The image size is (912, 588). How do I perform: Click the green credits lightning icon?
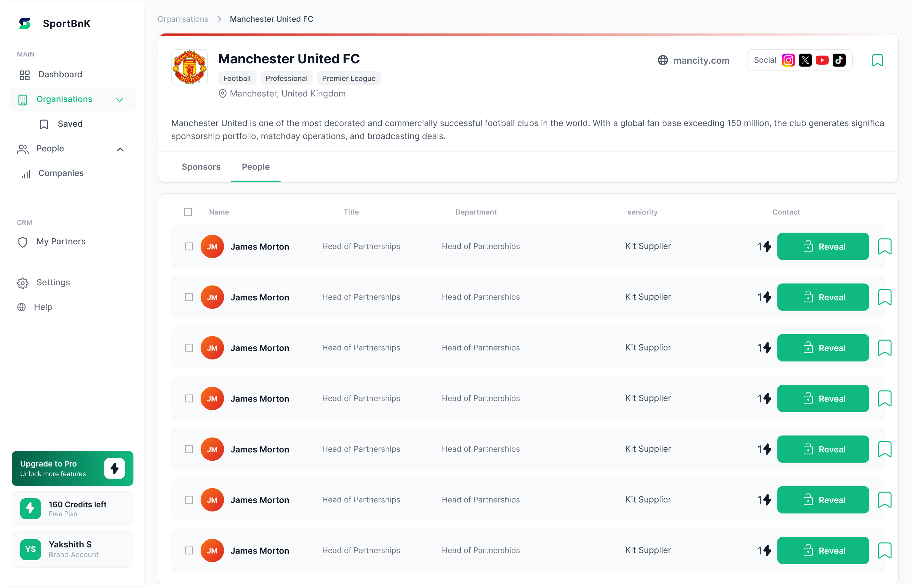pos(31,508)
